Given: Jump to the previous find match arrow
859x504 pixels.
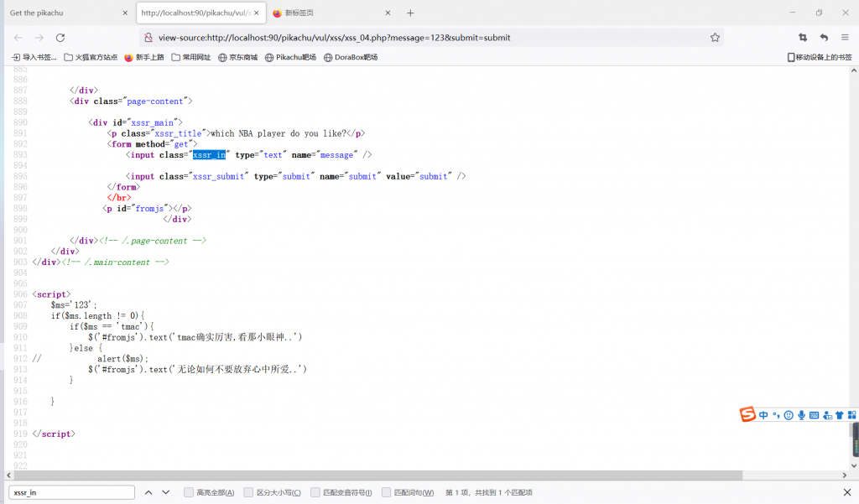Looking at the screenshot, I should pyautogui.click(x=148, y=492).
